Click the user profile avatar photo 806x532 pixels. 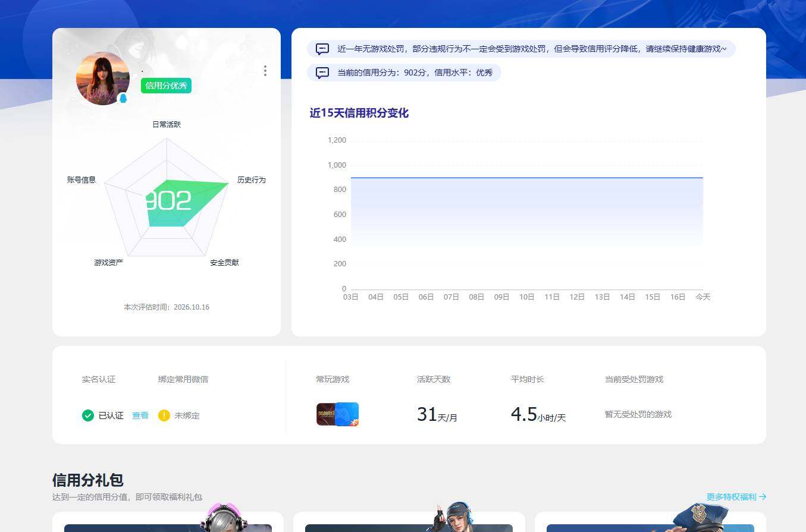pos(103,78)
